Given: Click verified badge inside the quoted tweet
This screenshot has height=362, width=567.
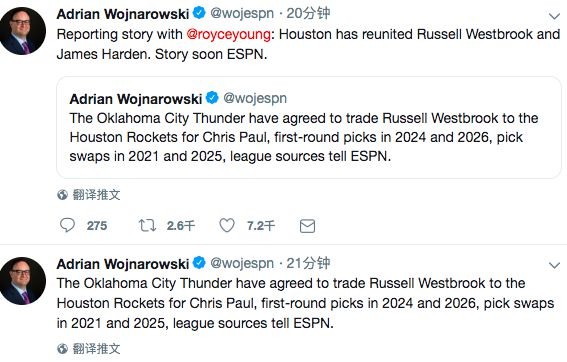Looking at the screenshot, I should click(212, 98).
